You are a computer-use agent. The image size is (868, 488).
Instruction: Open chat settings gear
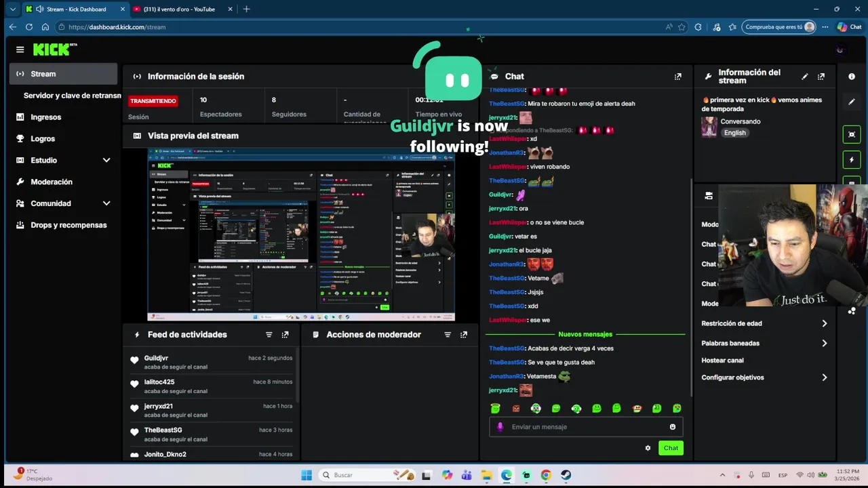pos(648,448)
